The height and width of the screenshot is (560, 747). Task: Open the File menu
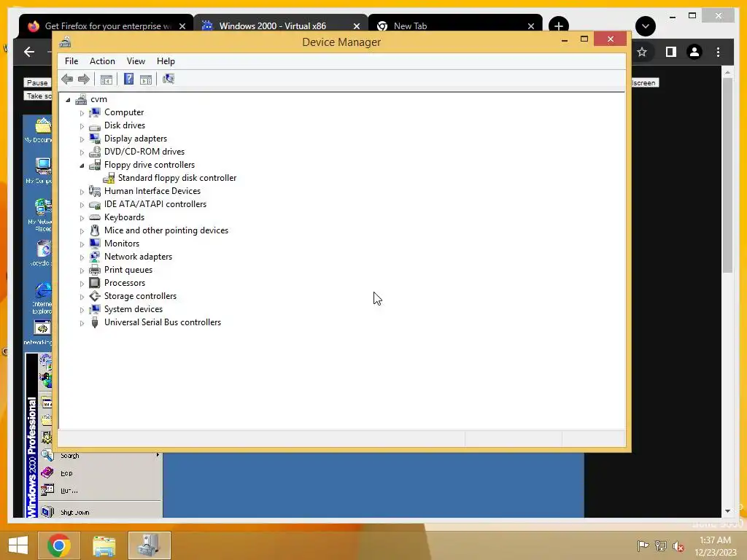point(71,61)
